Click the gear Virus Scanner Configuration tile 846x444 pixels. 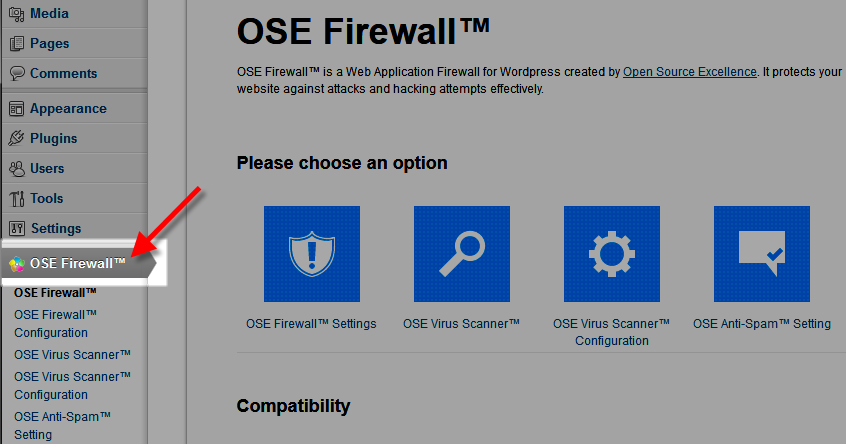click(x=611, y=254)
